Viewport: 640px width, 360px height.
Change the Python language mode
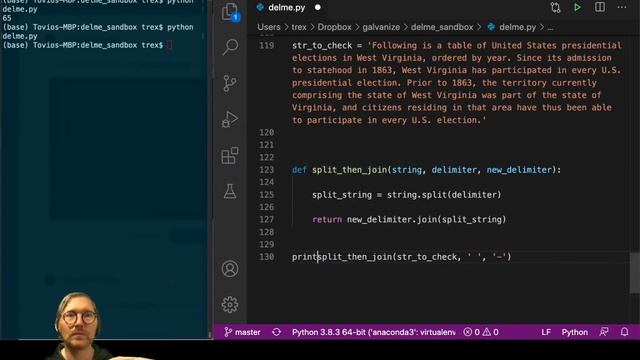(574, 332)
